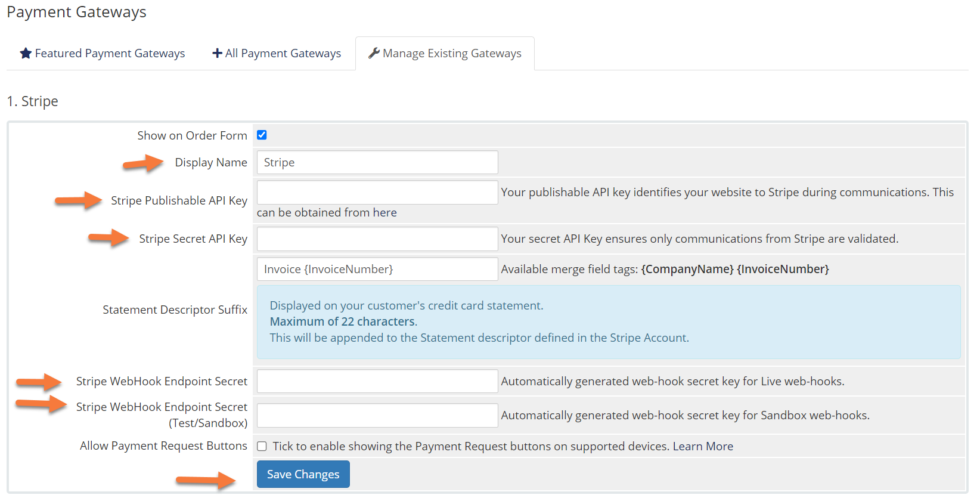Switch to the Featured Payment Gateways tab
Screen dimensions: 980x498
click(103, 54)
